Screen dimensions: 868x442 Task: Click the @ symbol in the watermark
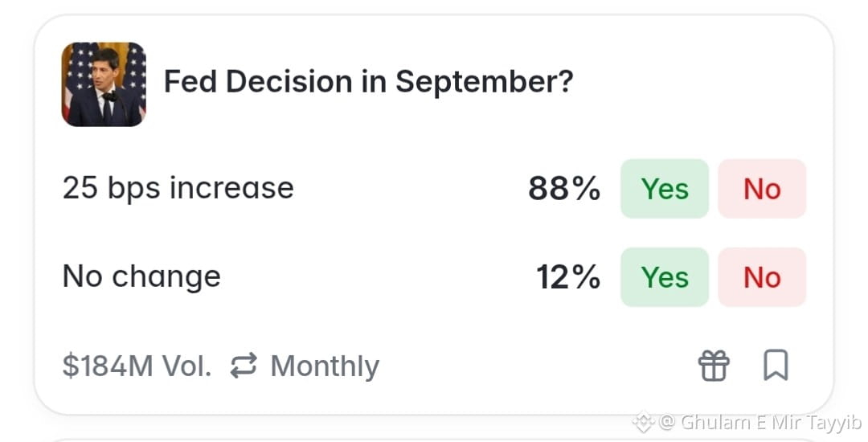click(667, 424)
